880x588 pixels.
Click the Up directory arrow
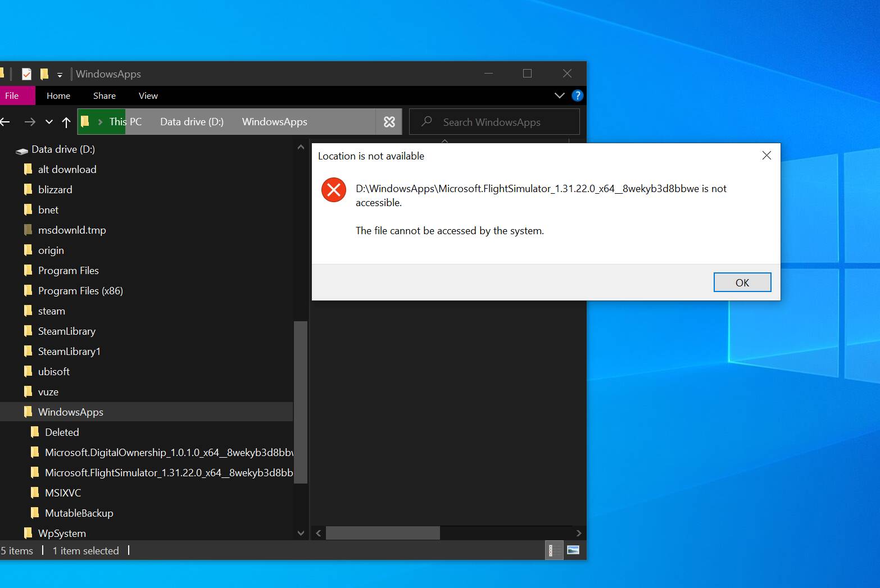(66, 122)
